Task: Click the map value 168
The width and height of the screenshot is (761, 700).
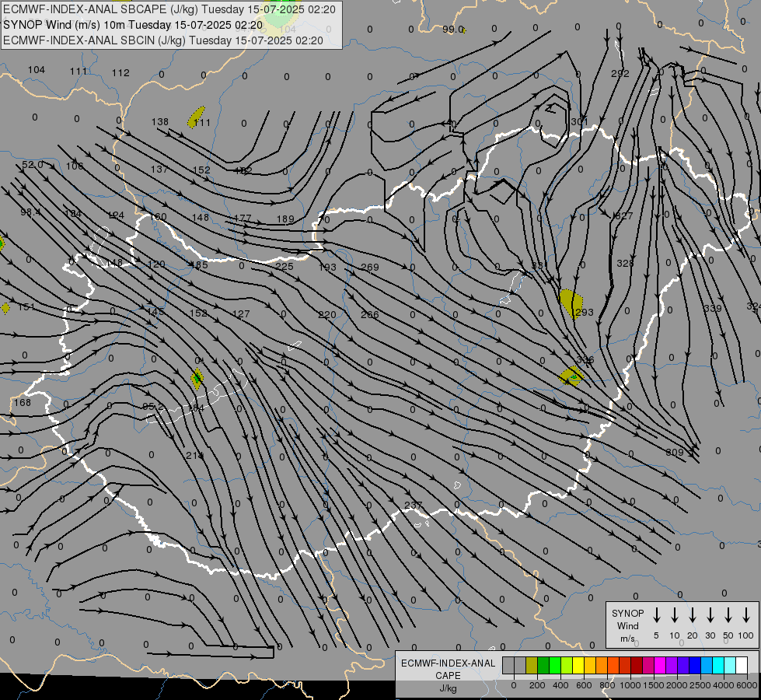Action: (23, 403)
